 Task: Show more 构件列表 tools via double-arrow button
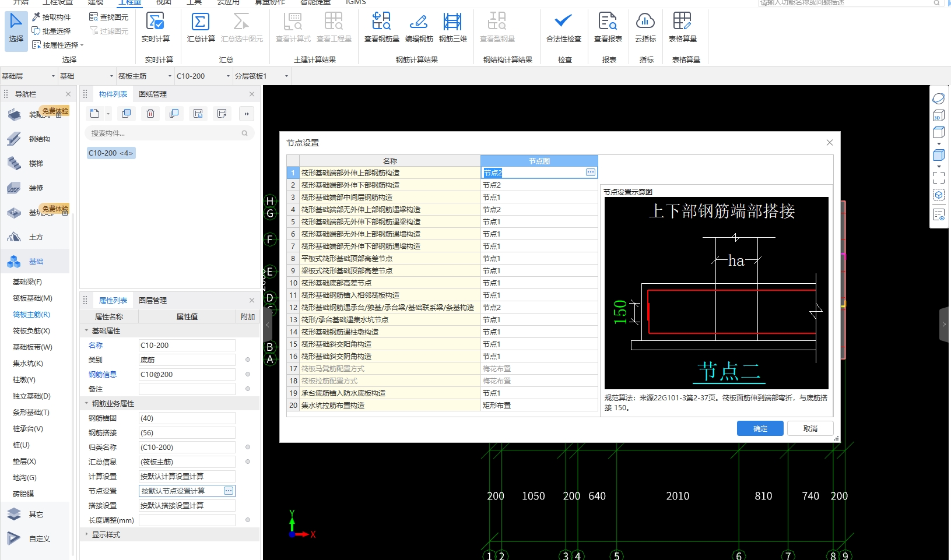point(247,114)
